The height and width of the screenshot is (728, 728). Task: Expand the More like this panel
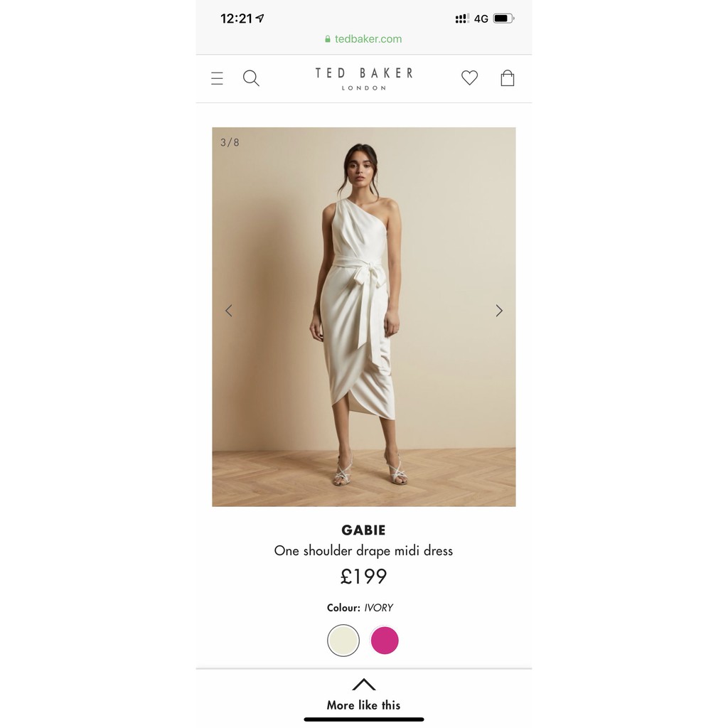click(363, 694)
